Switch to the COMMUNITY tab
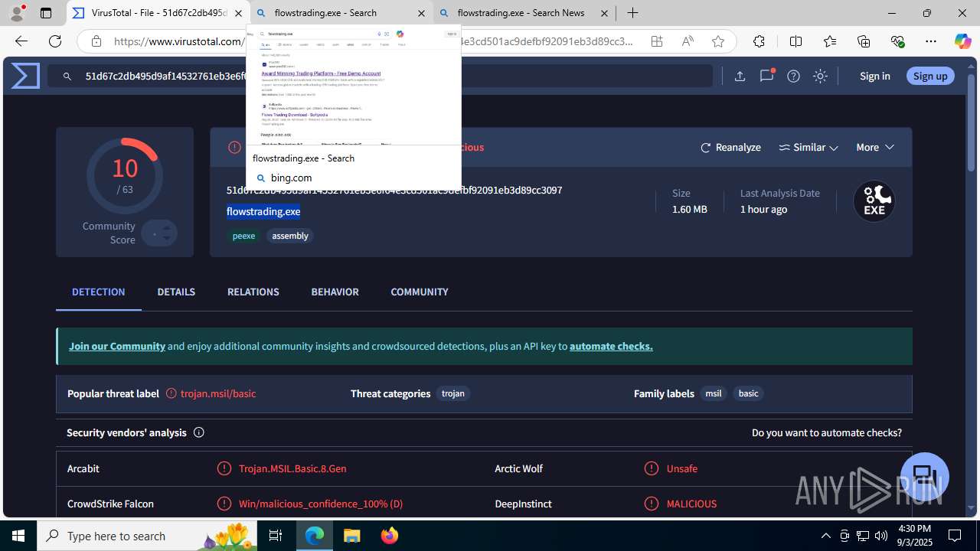 click(420, 292)
